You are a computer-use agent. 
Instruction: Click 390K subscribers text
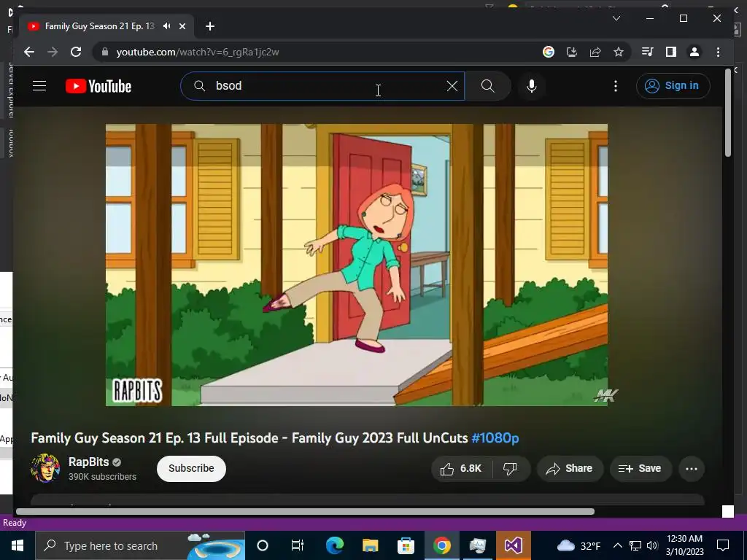coord(102,477)
